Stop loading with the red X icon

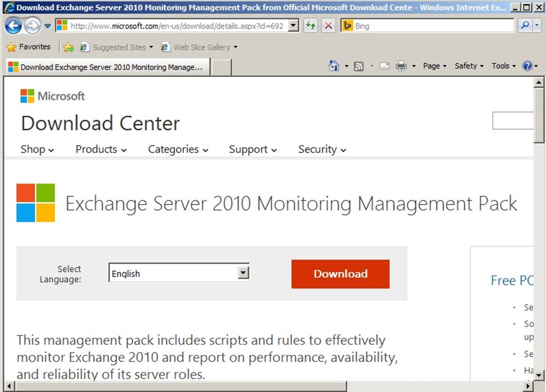[328, 25]
